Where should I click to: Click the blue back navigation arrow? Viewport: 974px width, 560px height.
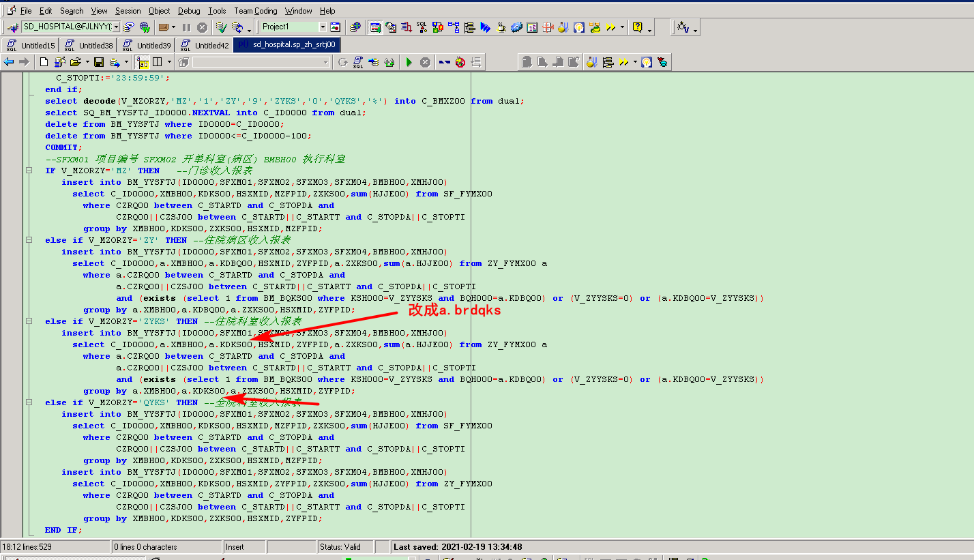pyautogui.click(x=9, y=62)
